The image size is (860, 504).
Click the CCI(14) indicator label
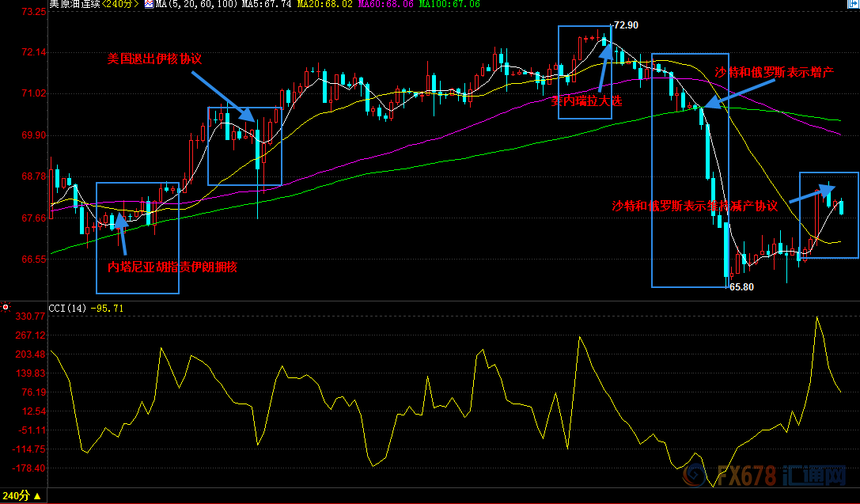point(67,309)
